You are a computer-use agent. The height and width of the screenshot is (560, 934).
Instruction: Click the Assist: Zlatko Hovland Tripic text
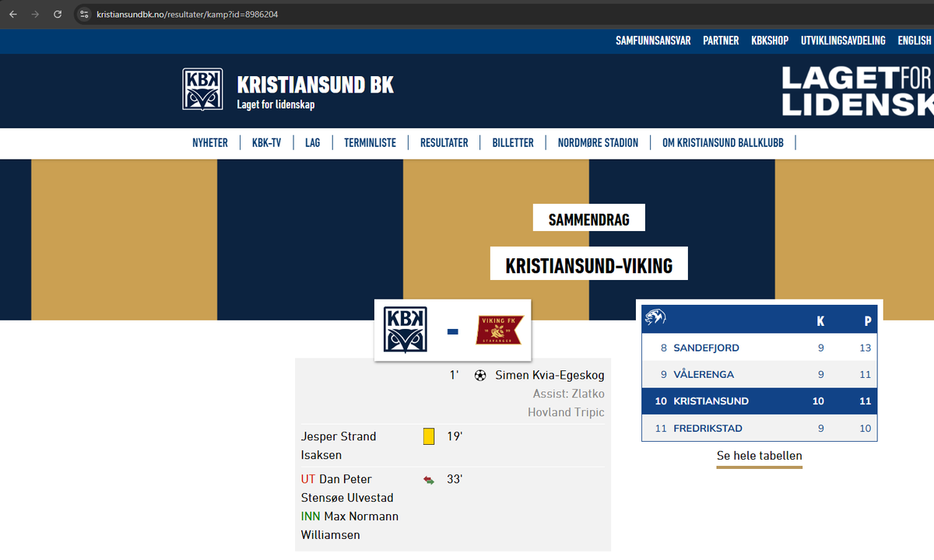566,403
